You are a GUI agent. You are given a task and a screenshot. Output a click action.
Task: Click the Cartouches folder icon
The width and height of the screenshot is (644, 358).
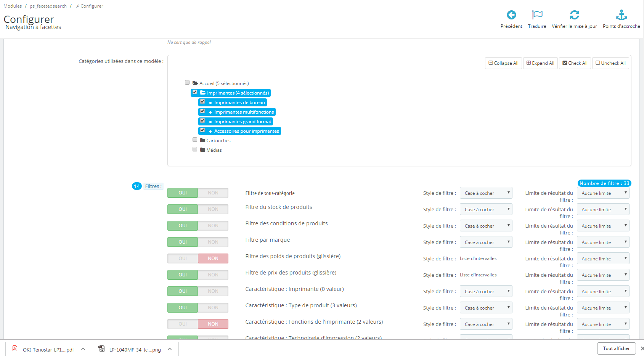pos(202,140)
